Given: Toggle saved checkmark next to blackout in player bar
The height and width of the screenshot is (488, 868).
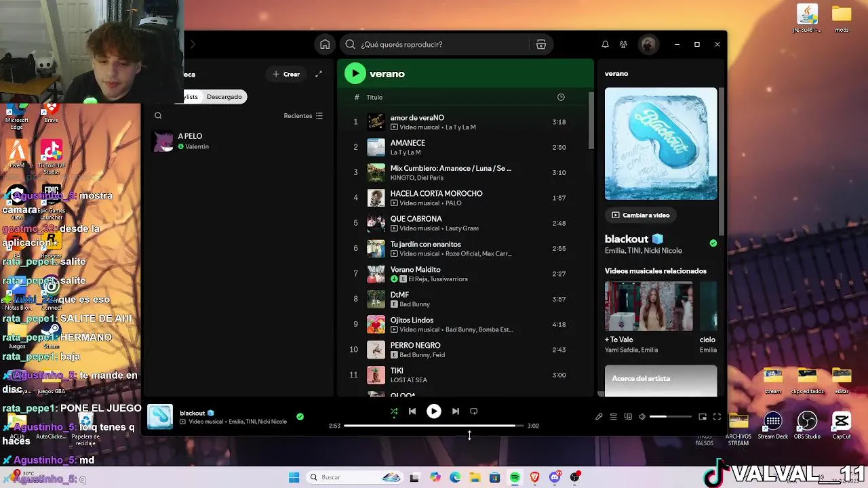Looking at the screenshot, I should click(x=300, y=417).
